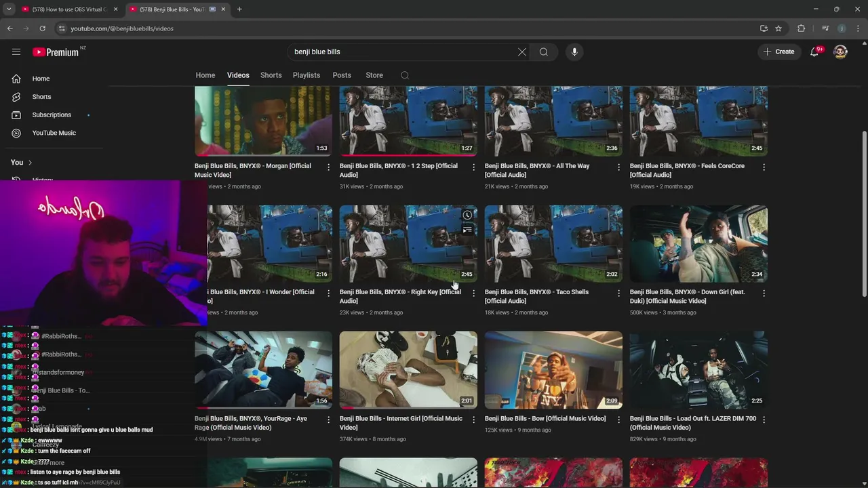The image size is (868, 488).
Task: Open options menu for 1 2 Step video
Action: pyautogui.click(x=474, y=167)
